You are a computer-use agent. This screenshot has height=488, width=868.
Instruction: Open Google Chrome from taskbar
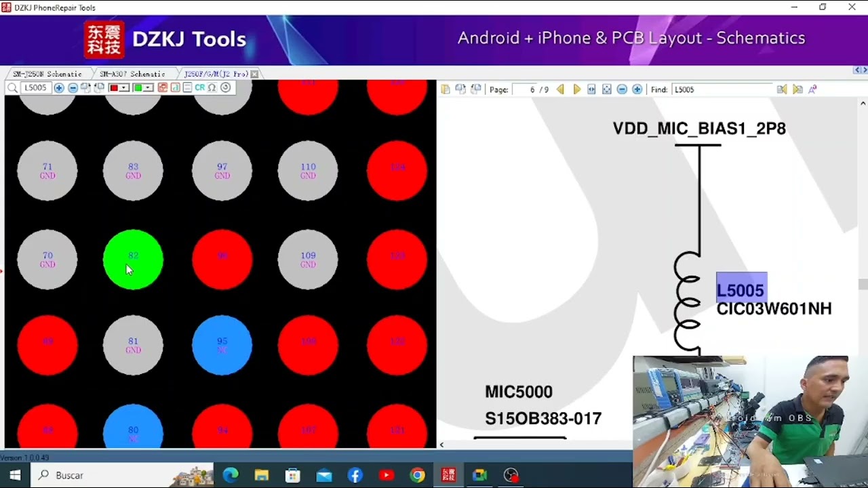[417, 475]
